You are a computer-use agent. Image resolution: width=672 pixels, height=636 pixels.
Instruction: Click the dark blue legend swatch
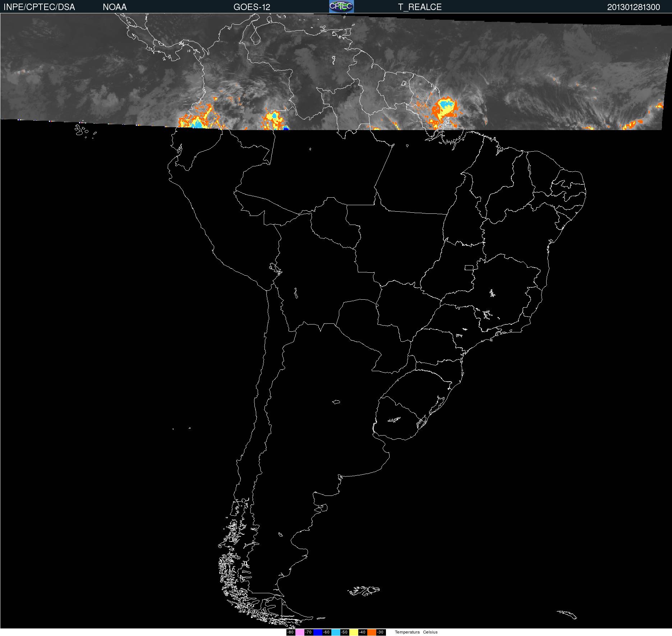point(318,632)
